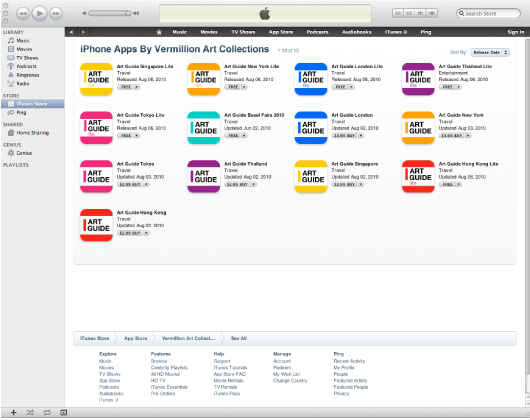Image resolution: width=530 pixels, height=420 pixels.
Task: Click the Previous track rewind button
Action: (x=23, y=14)
